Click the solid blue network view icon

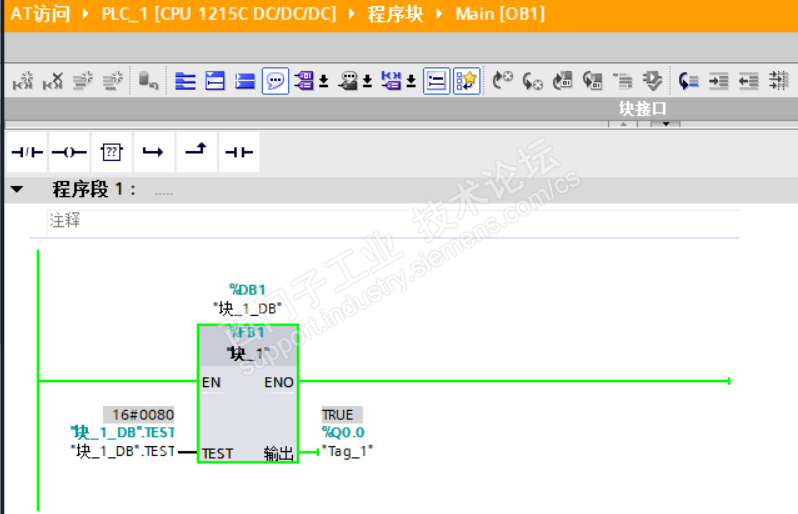click(245, 81)
